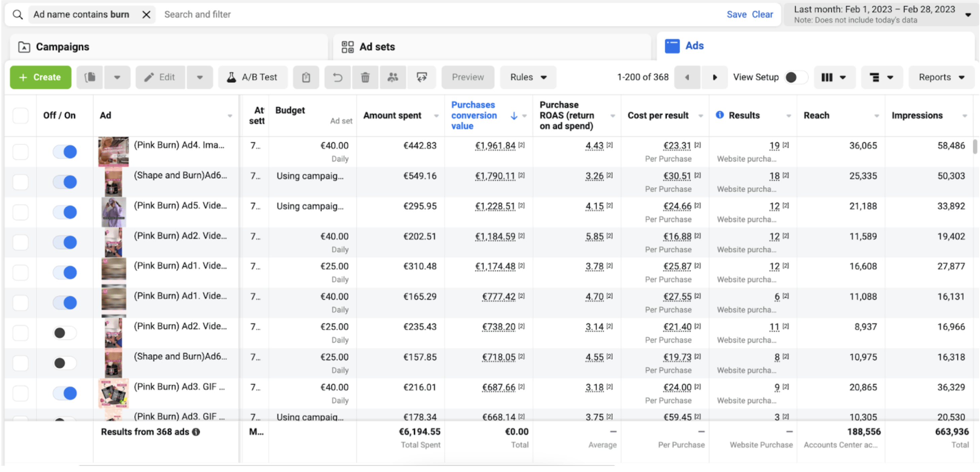Switch to the Campaigns tab
Image resolution: width=980 pixels, height=472 pixels.
(x=63, y=47)
